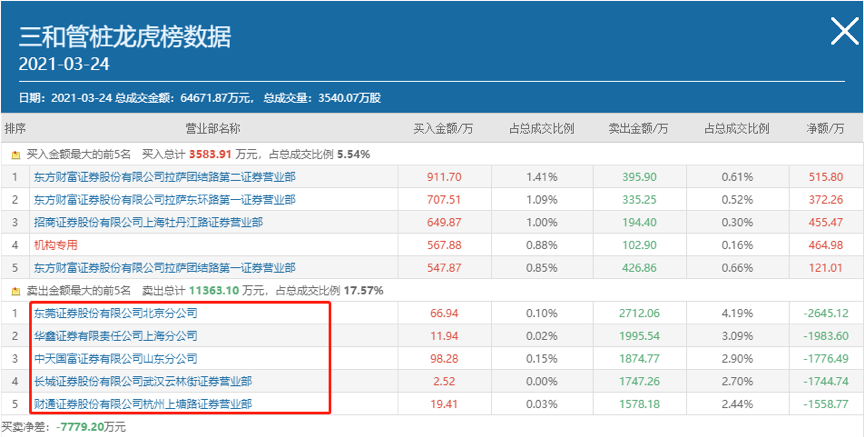Select net amount 515.80 cell

[825, 177]
